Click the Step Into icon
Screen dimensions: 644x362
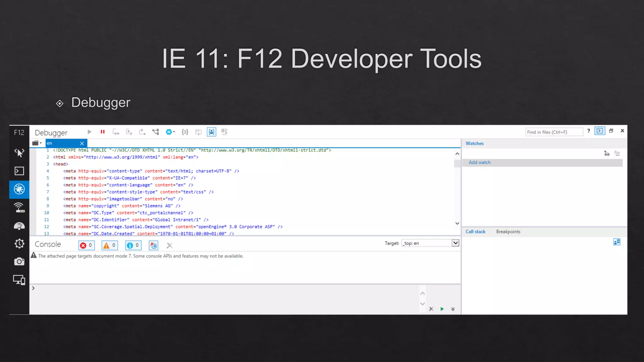point(116,132)
